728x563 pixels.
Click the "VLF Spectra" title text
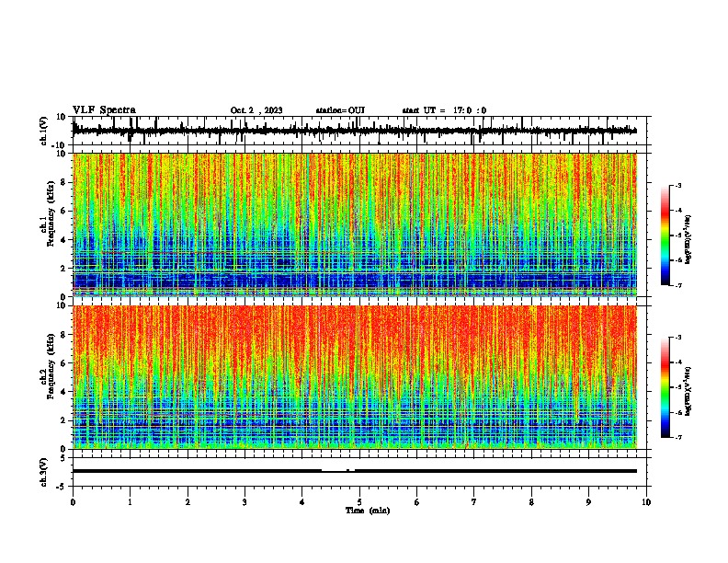point(104,110)
